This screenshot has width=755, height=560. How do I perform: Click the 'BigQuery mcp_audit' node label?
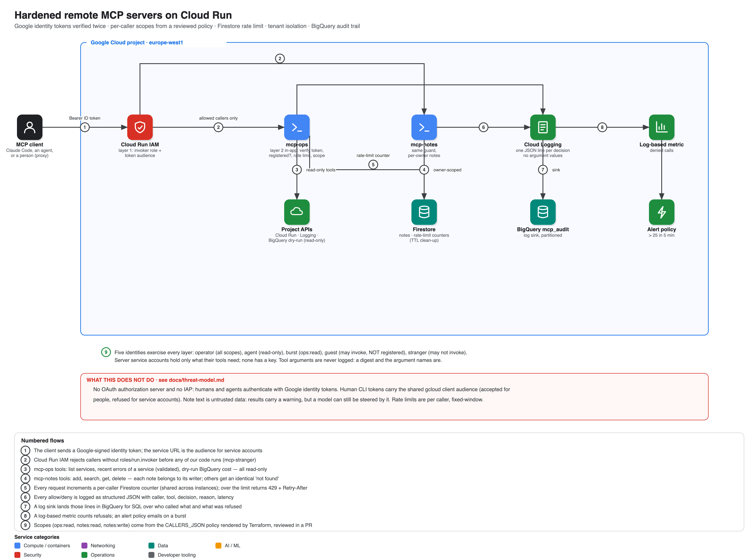point(543,230)
